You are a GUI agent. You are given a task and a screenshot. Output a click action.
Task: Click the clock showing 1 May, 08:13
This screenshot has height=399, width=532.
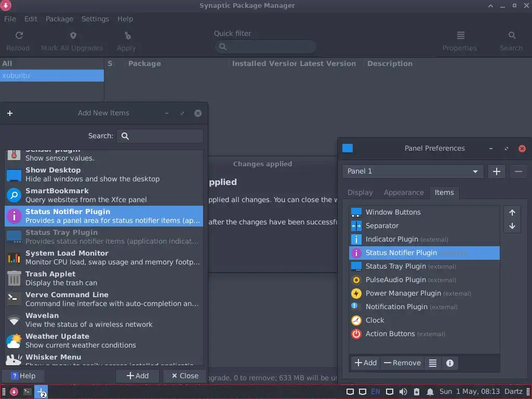[470, 392]
